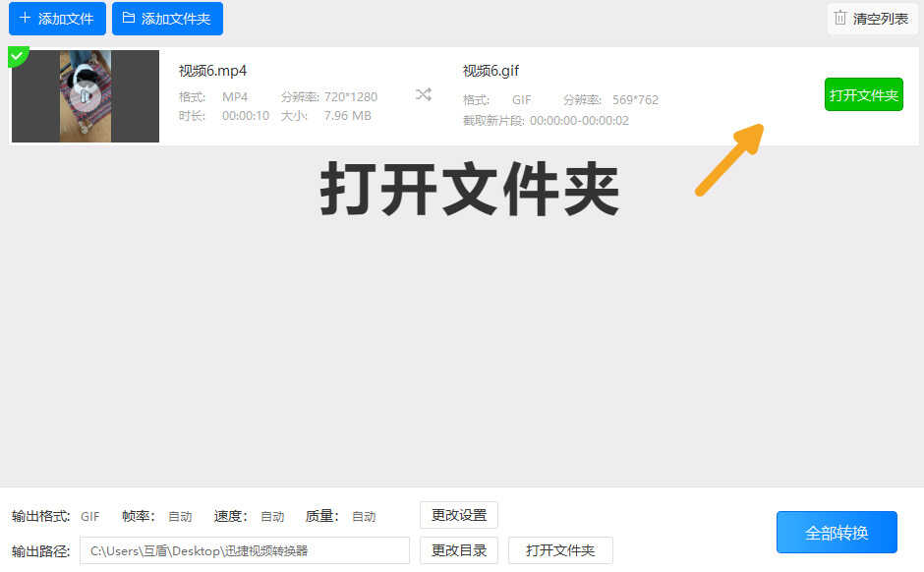
Task: Click the bottom 打开文件夹 button next to 更改目录
Action: coord(560,550)
